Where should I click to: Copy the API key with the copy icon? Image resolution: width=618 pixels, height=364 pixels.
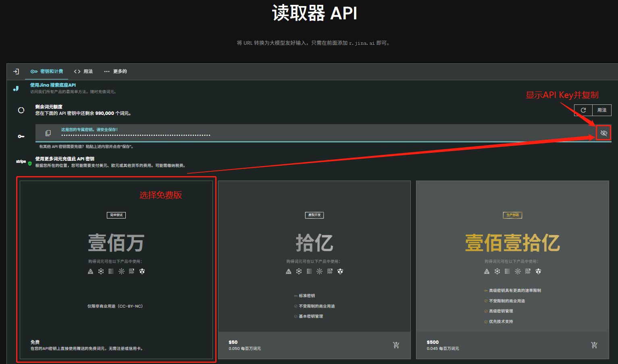[48, 133]
